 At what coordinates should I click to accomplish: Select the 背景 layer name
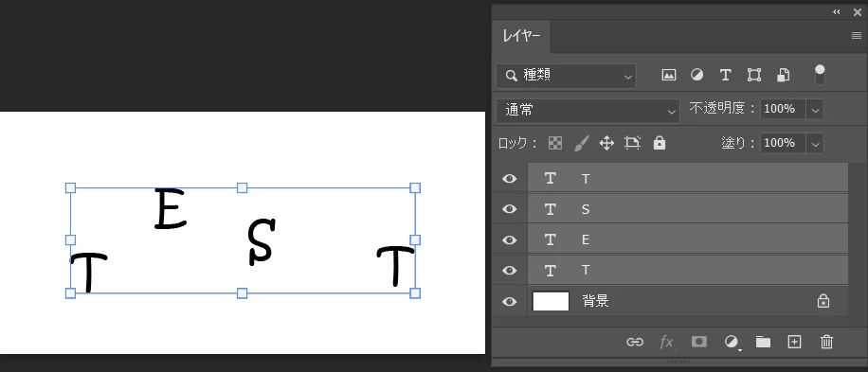(x=596, y=301)
